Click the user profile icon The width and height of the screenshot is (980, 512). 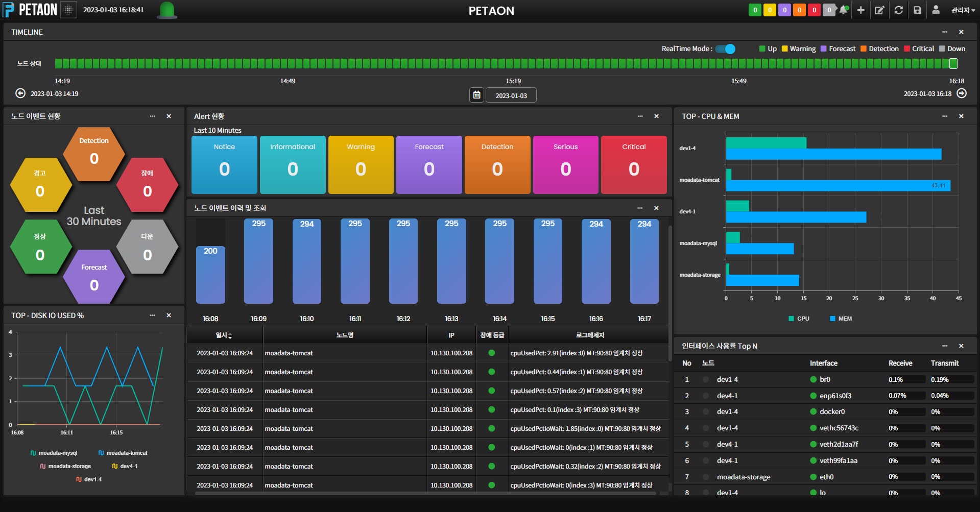936,10
